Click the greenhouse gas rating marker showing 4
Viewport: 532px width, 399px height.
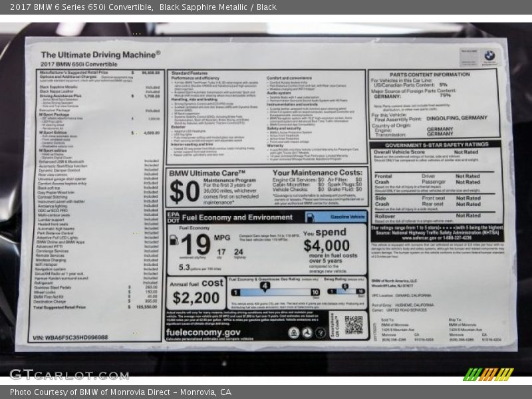coord(265,287)
